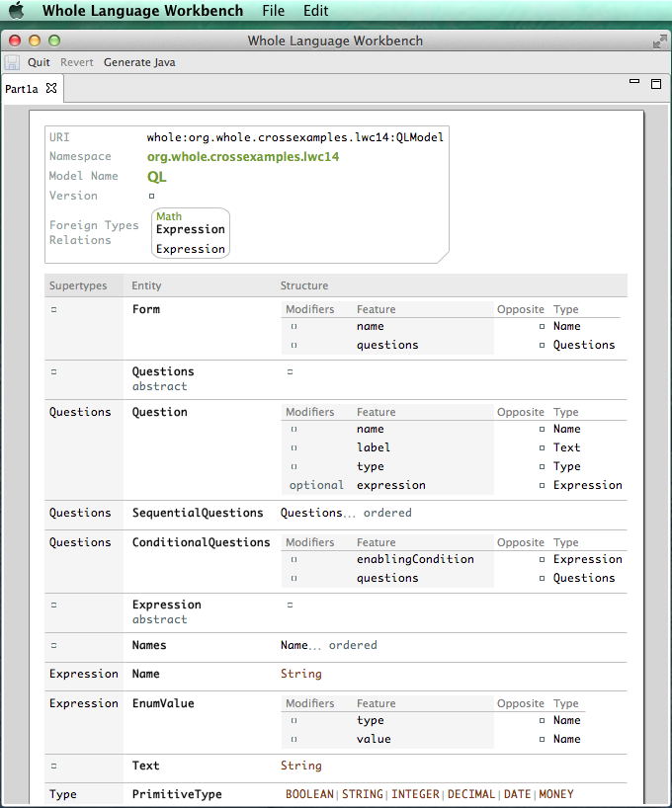
Task: Maximize the editor view pane
Action: click(656, 84)
